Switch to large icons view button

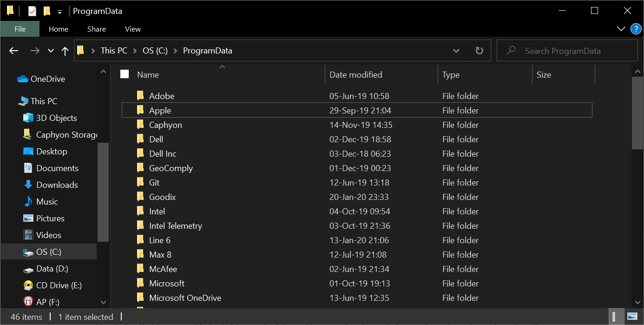632,317
